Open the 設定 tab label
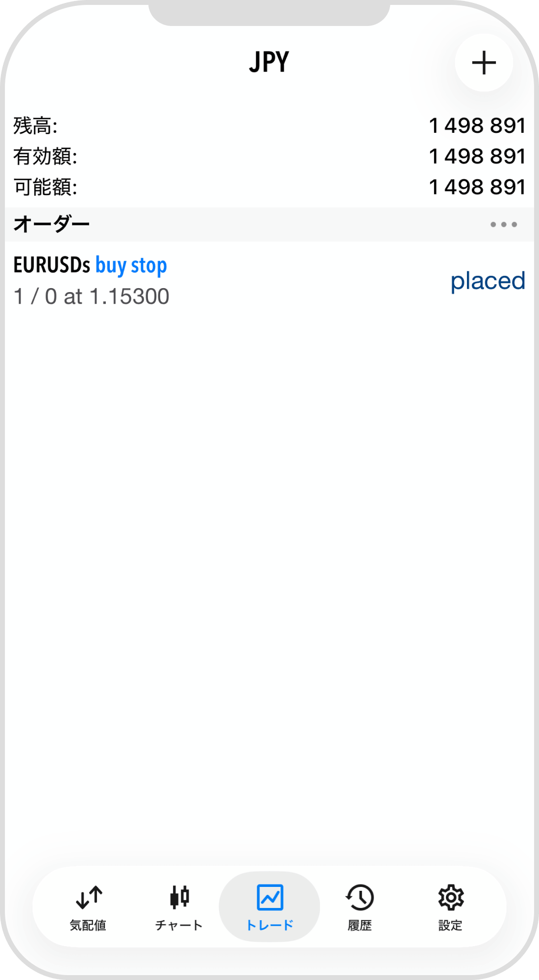The width and height of the screenshot is (539, 980). [450, 925]
